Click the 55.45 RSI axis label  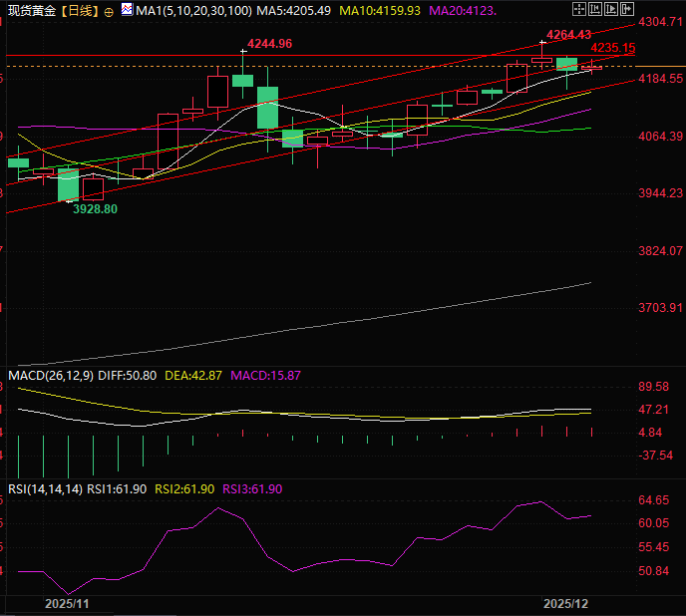654,547
